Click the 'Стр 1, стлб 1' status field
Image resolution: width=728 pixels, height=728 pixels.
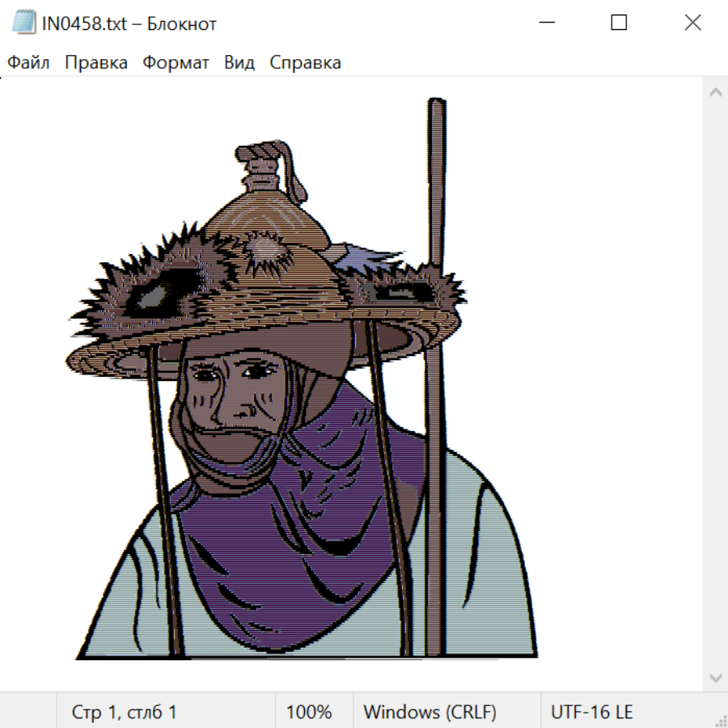coord(125,712)
